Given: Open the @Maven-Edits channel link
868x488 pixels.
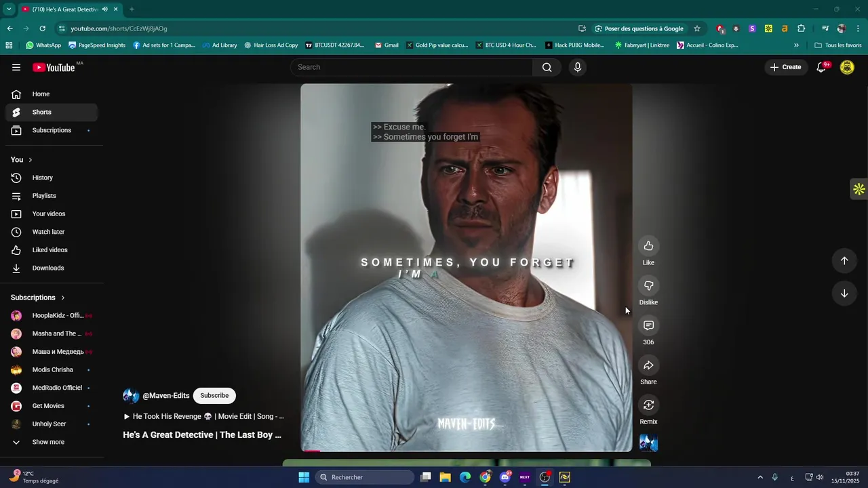Looking at the screenshot, I should pyautogui.click(x=165, y=396).
